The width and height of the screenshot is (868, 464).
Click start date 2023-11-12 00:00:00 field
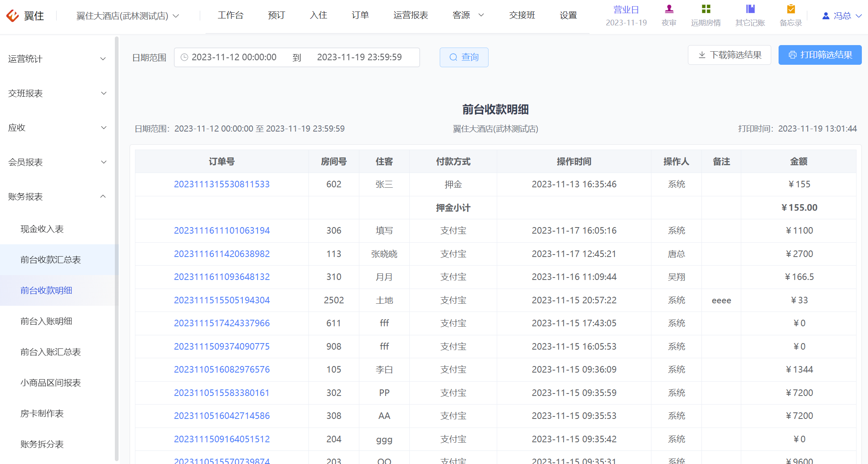[x=234, y=57]
